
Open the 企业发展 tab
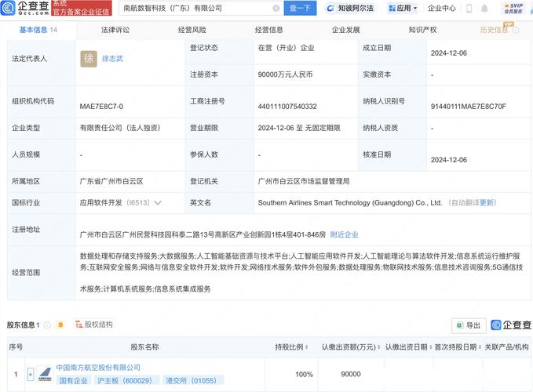[345, 30]
